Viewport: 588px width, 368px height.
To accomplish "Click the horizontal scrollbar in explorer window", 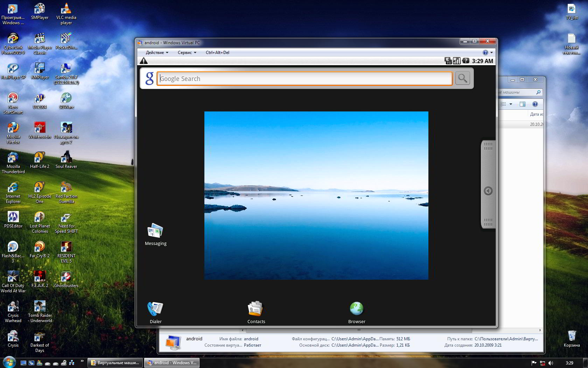I will (359, 330).
